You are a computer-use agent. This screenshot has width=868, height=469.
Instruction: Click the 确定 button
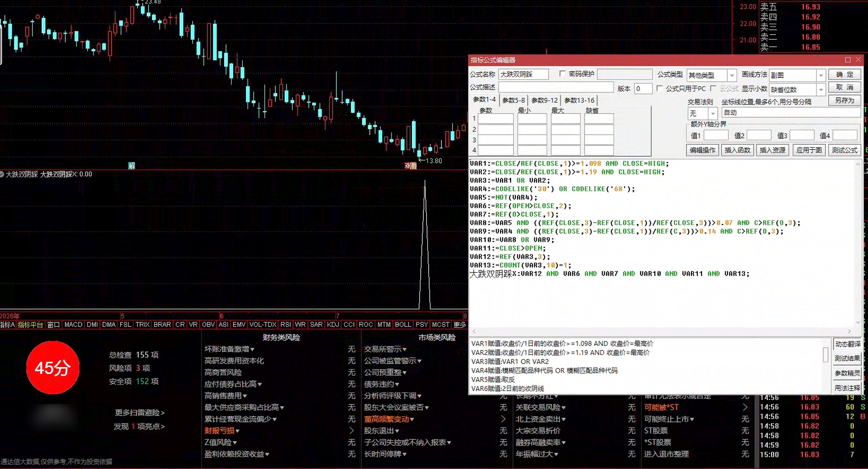844,75
